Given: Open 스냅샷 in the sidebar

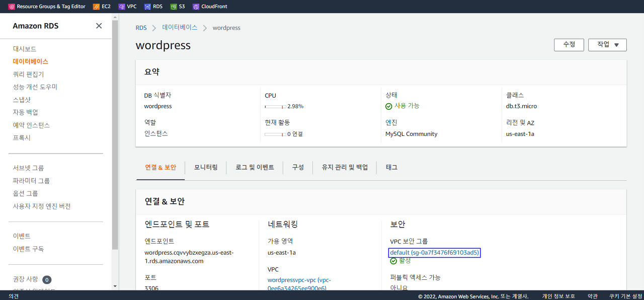Looking at the screenshot, I should [x=22, y=100].
